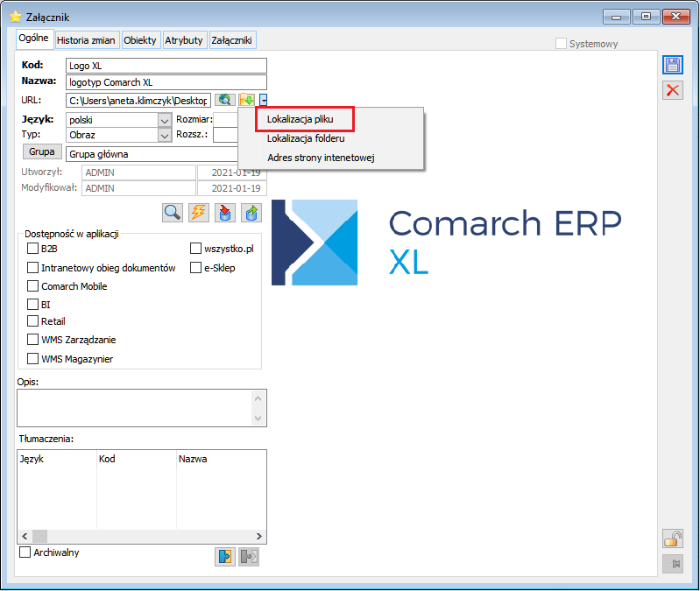The width and height of the screenshot is (700, 591).
Task: Click the Modyfikował date 2021-01-19
Action: 232,188
